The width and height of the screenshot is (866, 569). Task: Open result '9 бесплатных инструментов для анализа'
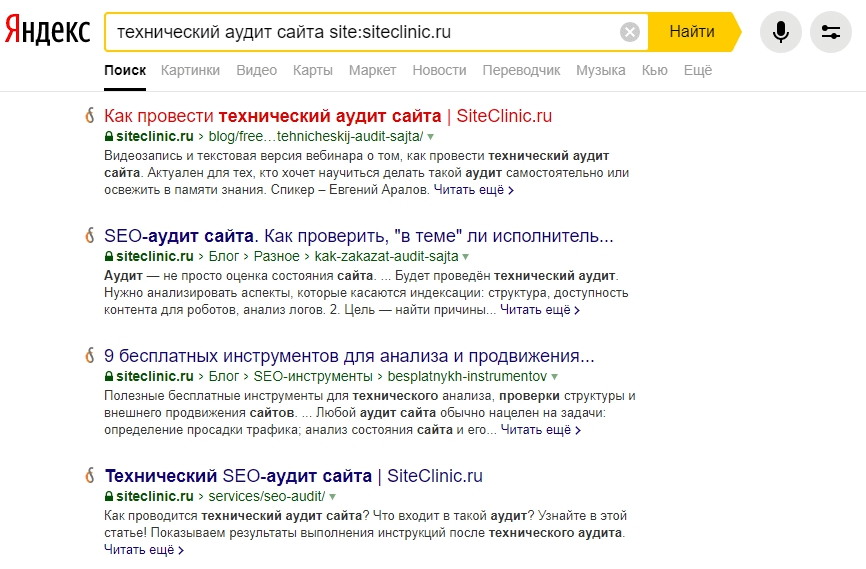(349, 356)
